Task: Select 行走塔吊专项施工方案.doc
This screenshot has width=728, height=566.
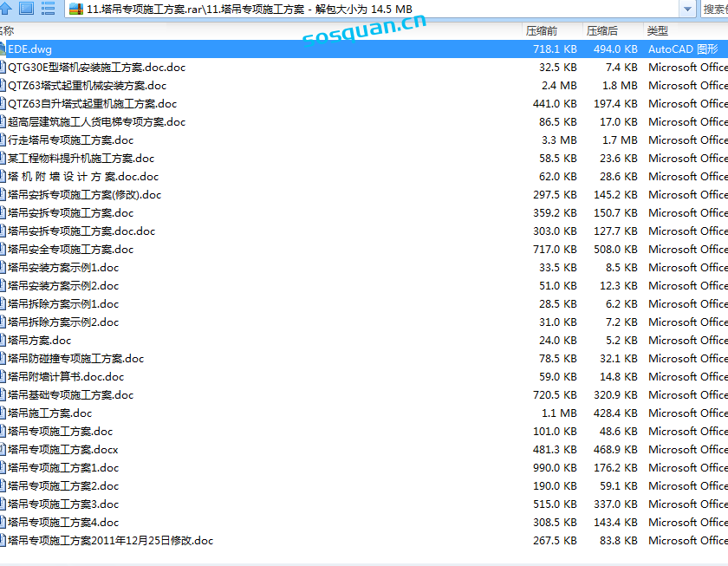Action: (70, 140)
